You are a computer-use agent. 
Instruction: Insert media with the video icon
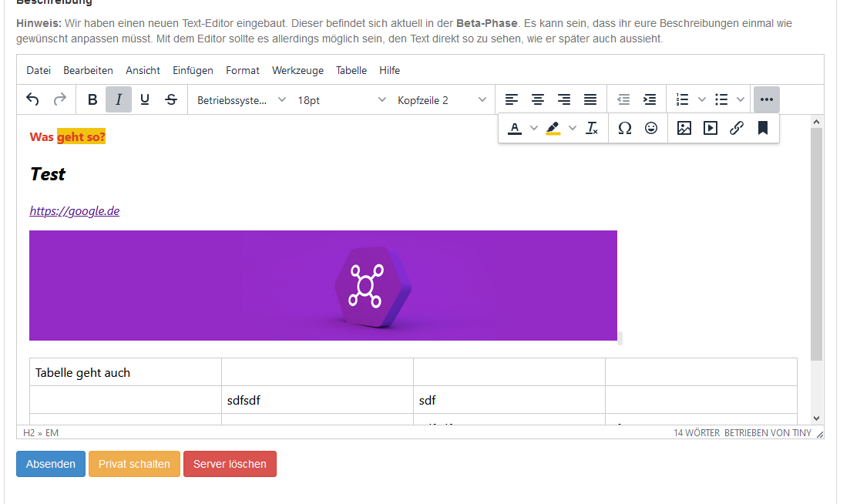coord(711,129)
